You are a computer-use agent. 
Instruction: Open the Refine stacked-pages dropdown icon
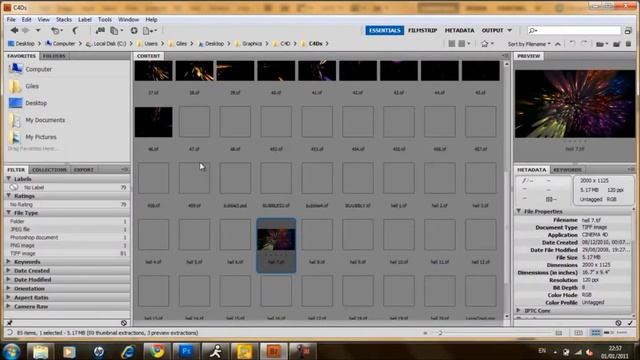pyautogui.click(x=116, y=31)
